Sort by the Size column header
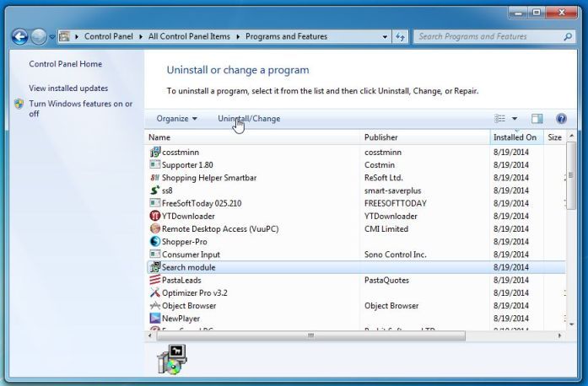This screenshot has width=588, height=386. click(x=554, y=137)
